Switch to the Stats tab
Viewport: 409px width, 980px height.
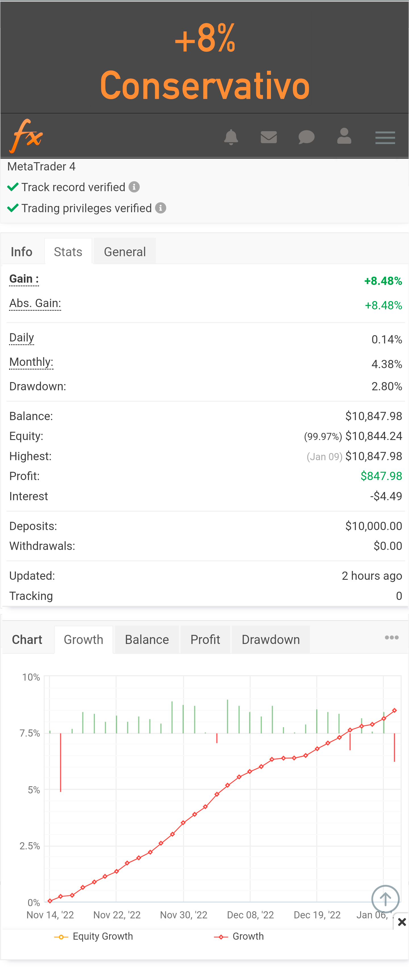(68, 251)
